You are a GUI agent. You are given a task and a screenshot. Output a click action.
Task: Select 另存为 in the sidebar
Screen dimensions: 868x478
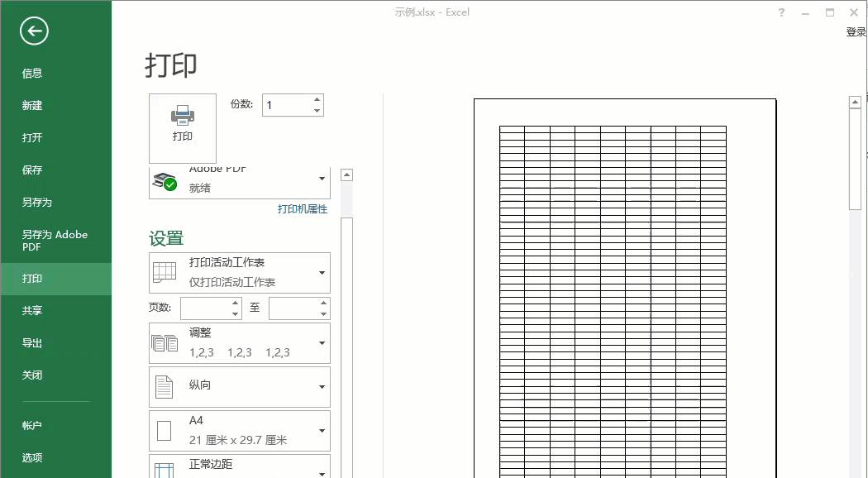(x=37, y=202)
